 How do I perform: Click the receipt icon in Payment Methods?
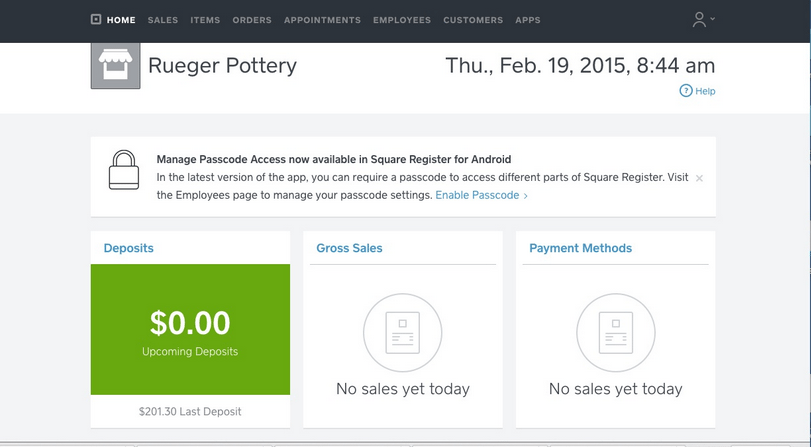615,333
